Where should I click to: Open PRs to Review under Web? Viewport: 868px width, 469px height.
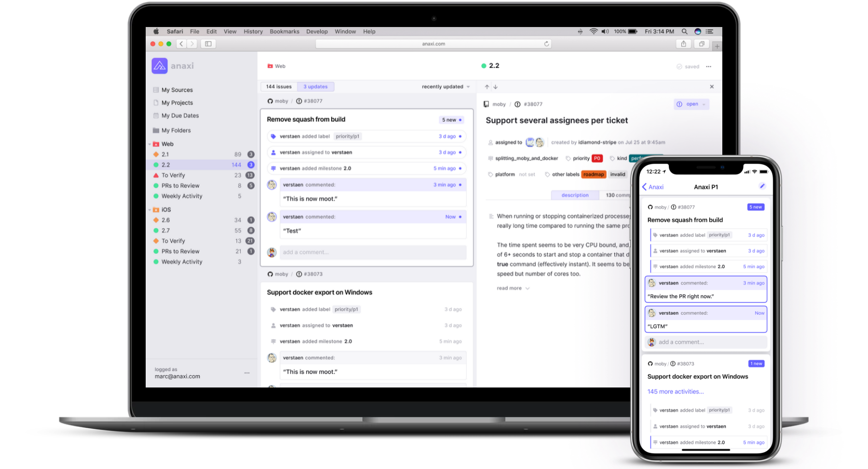pos(201,186)
